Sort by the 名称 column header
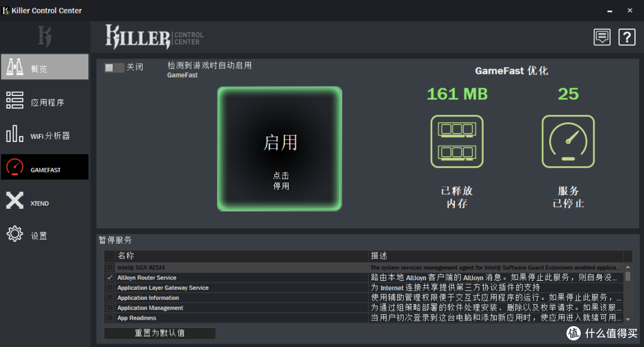Viewport: 644px width, 347px height. pyautogui.click(x=241, y=256)
